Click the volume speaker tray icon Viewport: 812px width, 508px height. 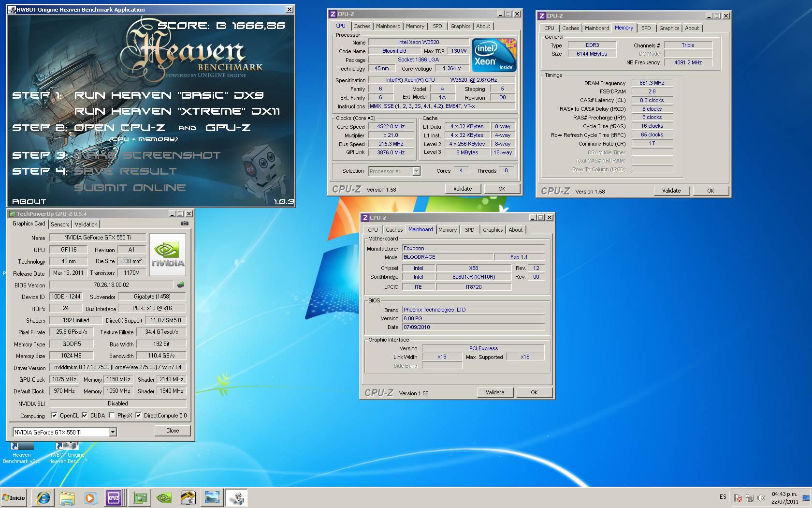pos(761,497)
